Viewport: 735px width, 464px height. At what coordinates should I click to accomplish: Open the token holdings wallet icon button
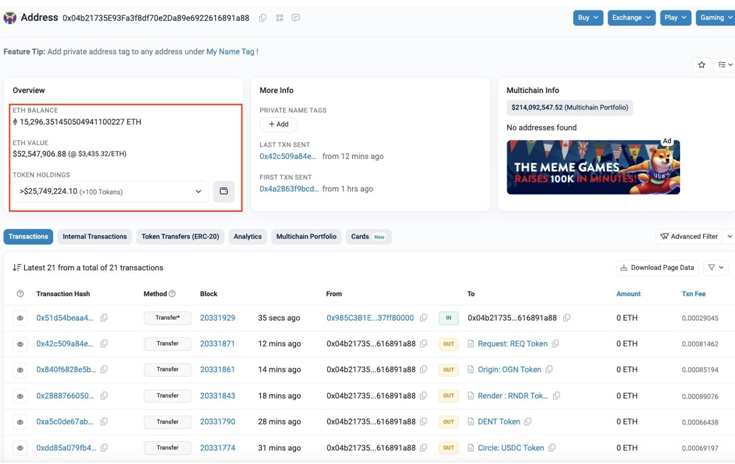tap(224, 191)
